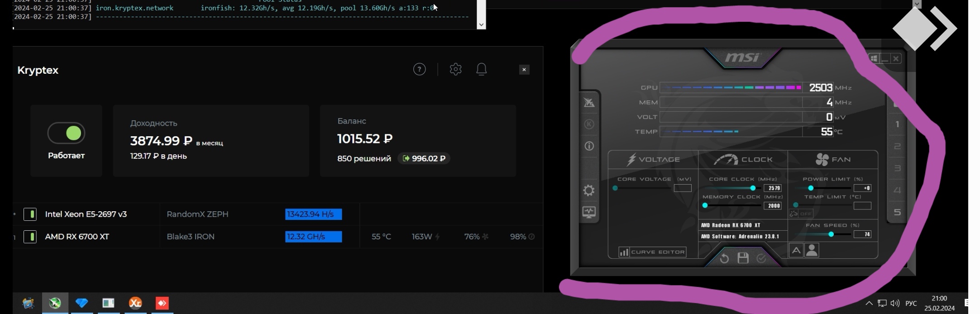980x314 pixels.
Task: Select Afterburner profile slot 2
Action: pyautogui.click(x=897, y=146)
